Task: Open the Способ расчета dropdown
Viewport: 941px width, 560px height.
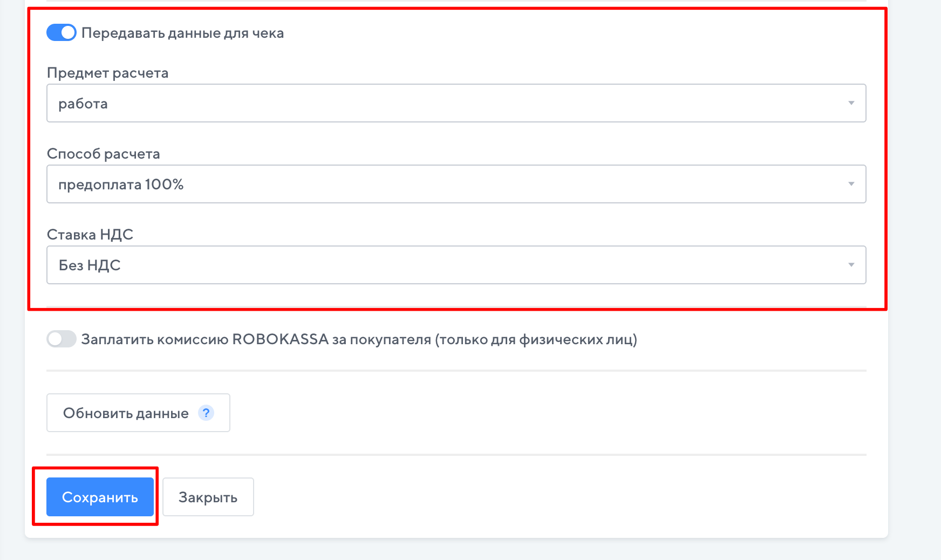Action: 456,184
